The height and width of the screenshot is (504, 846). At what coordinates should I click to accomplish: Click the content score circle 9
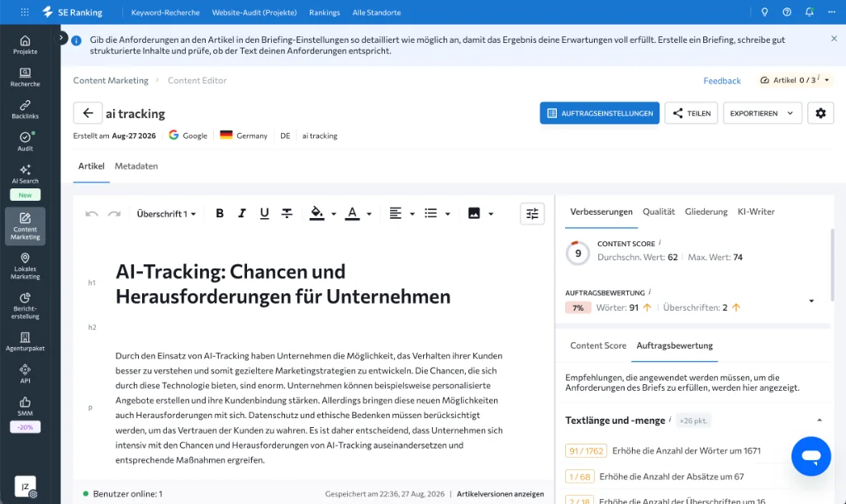577,253
